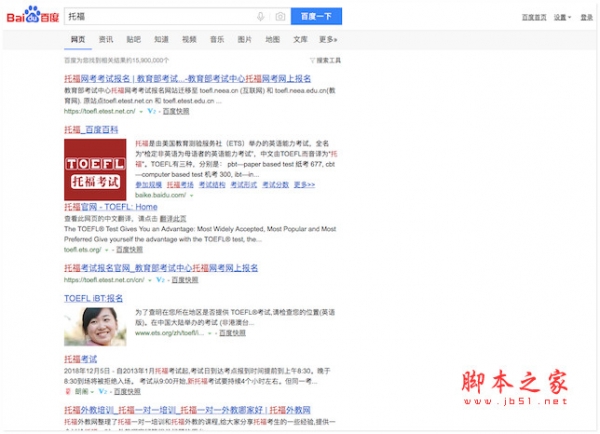Click 百度快照 under the 托福考试 result
This screenshot has height=434, width=600.
point(127,391)
